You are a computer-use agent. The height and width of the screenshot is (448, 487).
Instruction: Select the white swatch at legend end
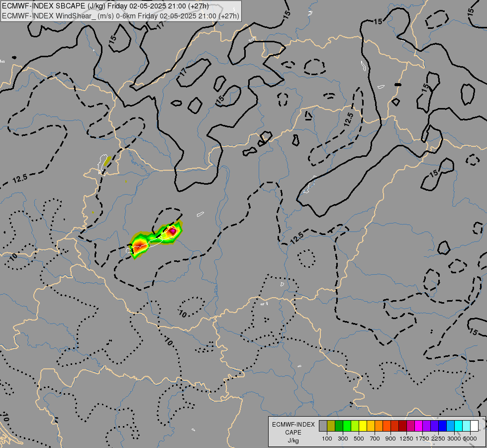tap(474, 426)
